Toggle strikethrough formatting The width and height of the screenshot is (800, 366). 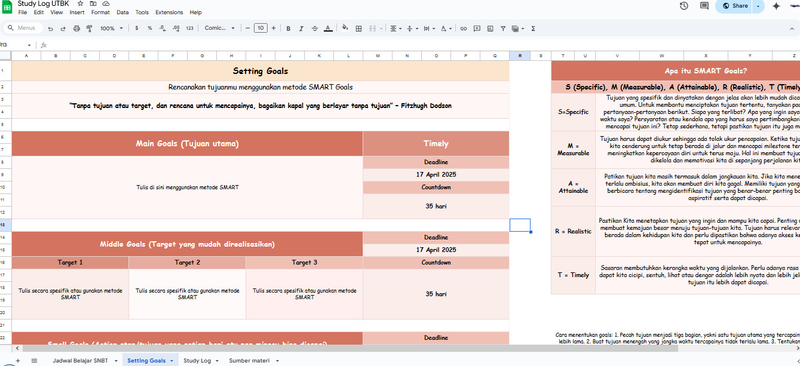tap(314, 29)
